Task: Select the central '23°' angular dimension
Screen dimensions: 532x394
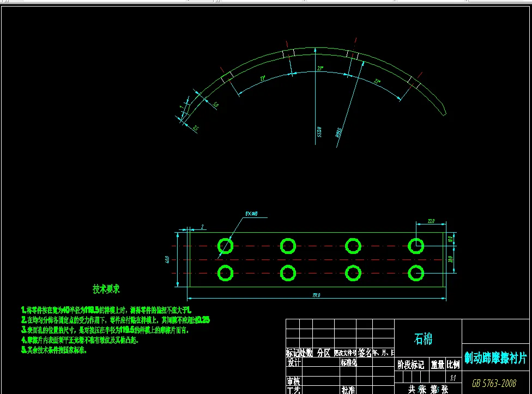Action: coord(320,69)
